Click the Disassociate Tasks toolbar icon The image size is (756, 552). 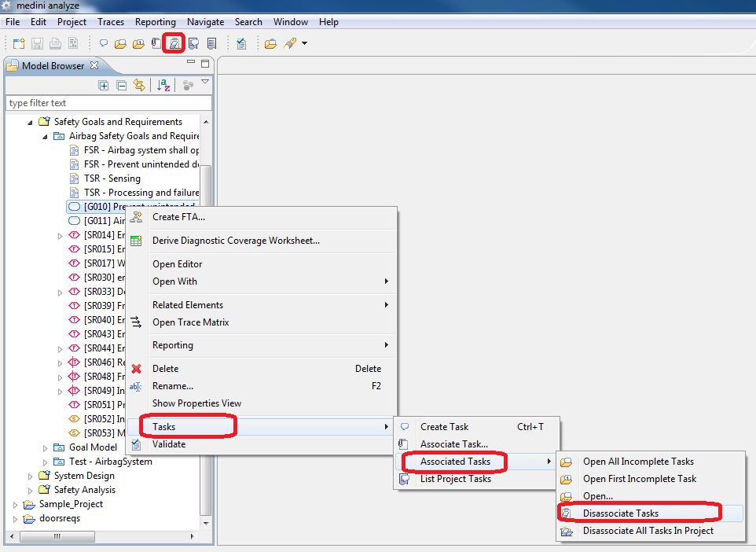174,43
